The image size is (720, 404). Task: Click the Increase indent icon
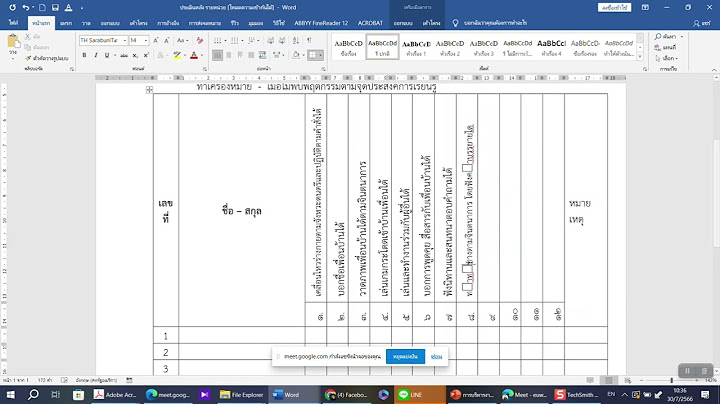282,40
